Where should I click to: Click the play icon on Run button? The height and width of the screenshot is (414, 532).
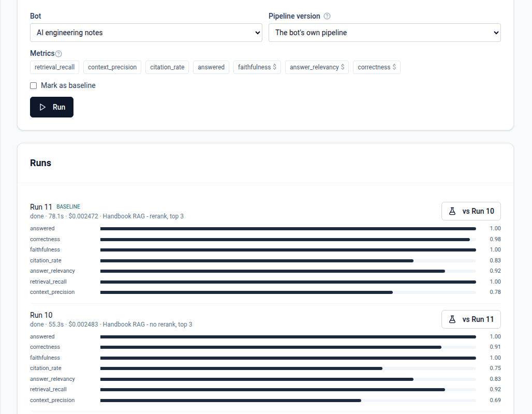(x=42, y=107)
